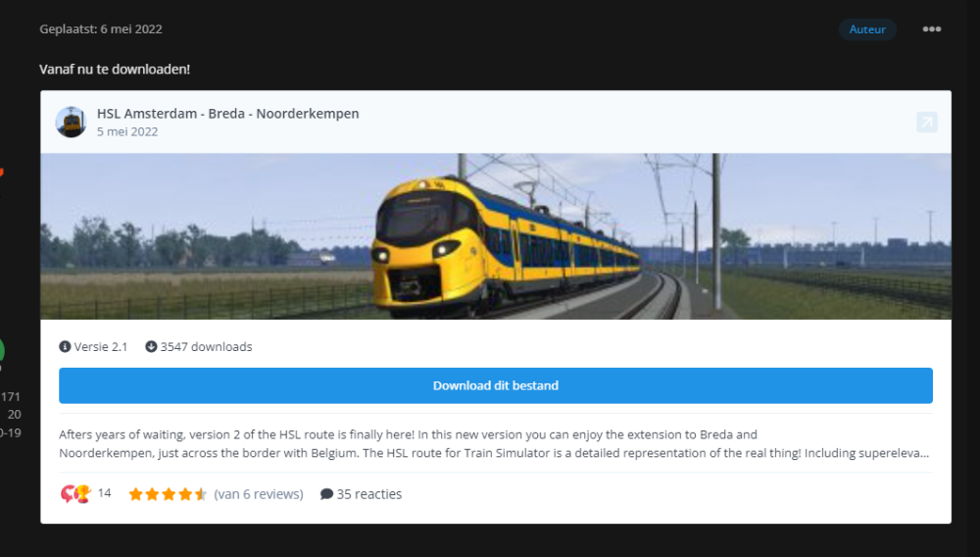The height and width of the screenshot is (557, 980).
Task: Click the external-link arrow icon on the file card
Action: [x=927, y=122]
